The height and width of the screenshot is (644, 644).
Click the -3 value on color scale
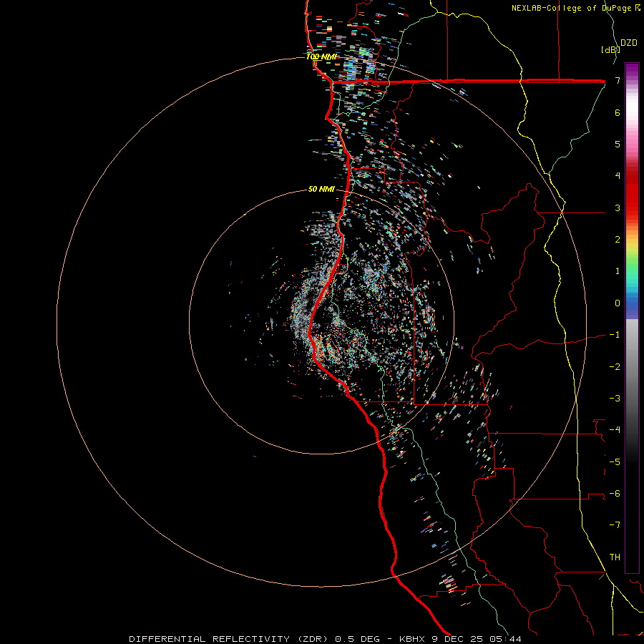[615, 398]
